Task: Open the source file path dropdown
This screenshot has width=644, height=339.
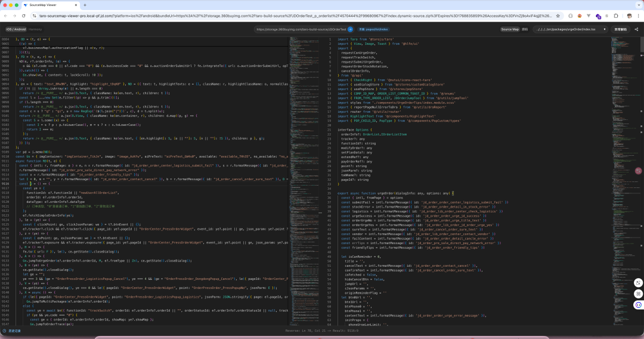Action: coord(571,29)
